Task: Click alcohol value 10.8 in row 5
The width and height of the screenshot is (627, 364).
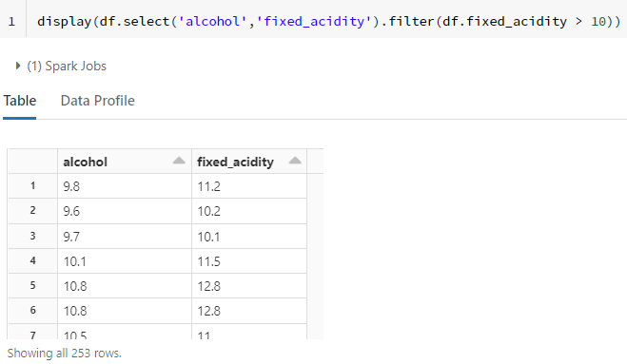Action: 125,286
